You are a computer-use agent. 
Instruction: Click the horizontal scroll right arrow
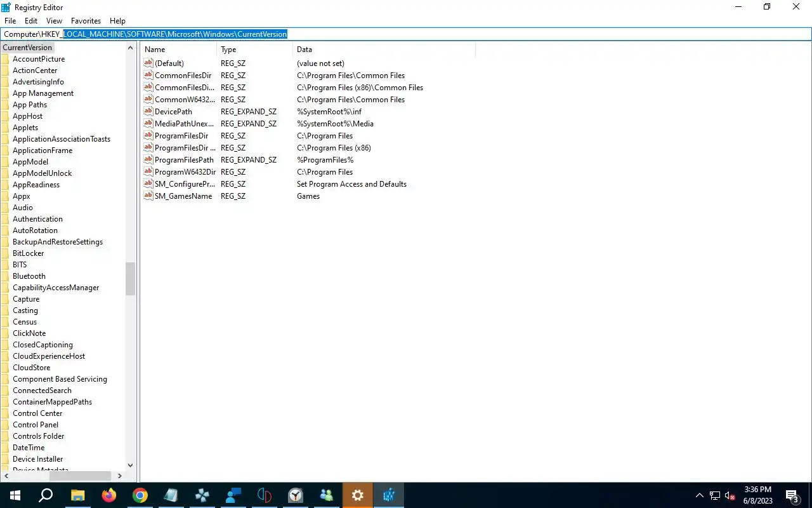(x=120, y=476)
